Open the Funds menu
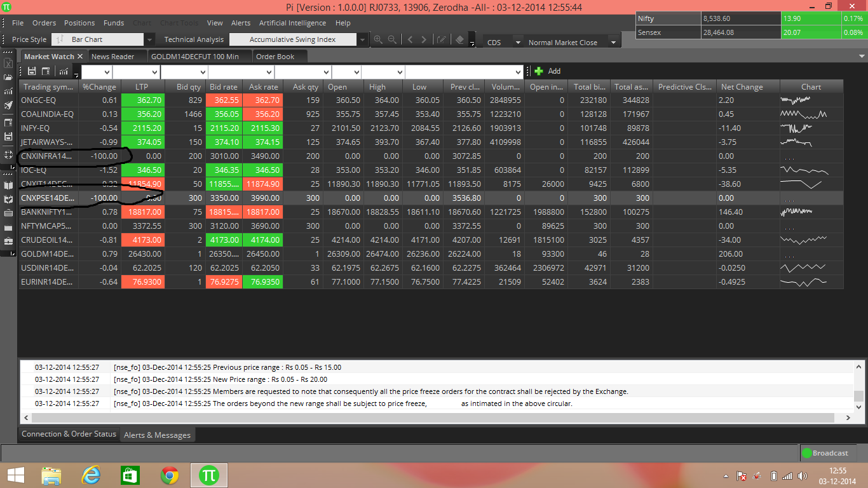Viewport: 868px width, 488px height. coord(114,23)
